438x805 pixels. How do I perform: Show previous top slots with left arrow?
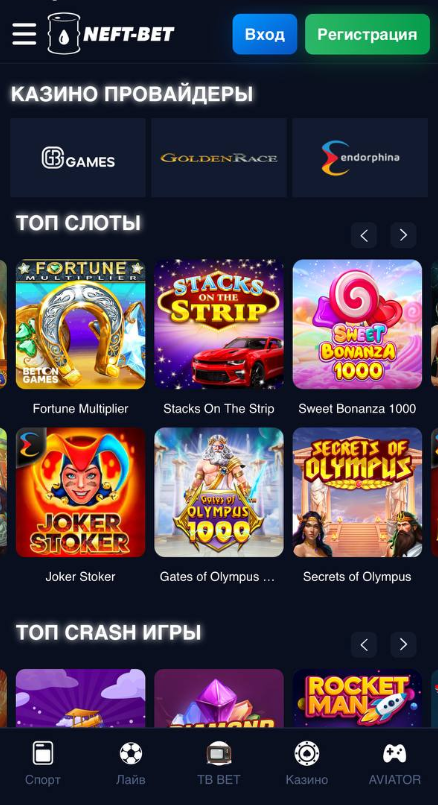click(364, 235)
